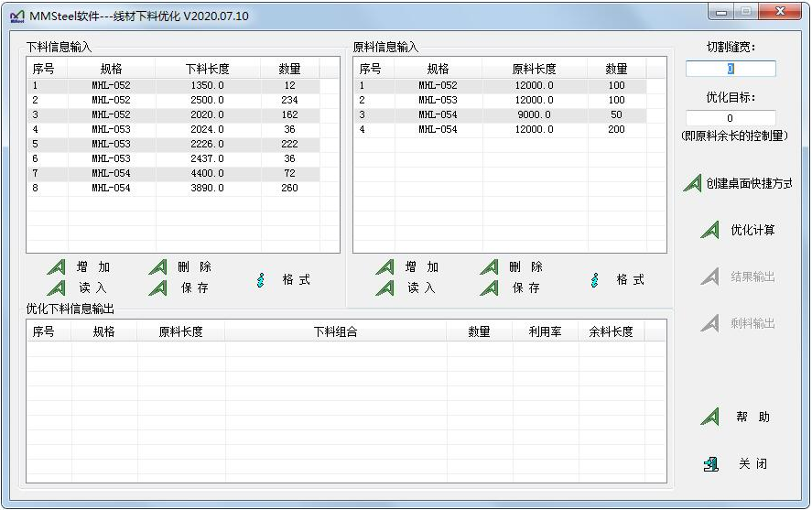Click 余料长度 column header
Viewport: 812px width, 510px height.
coord(612,331)
